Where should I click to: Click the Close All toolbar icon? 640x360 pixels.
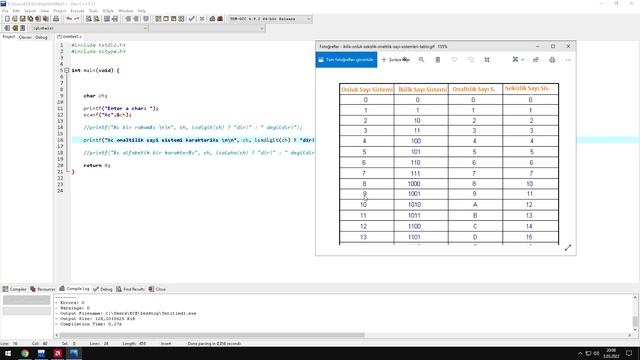tap(46, 19)
